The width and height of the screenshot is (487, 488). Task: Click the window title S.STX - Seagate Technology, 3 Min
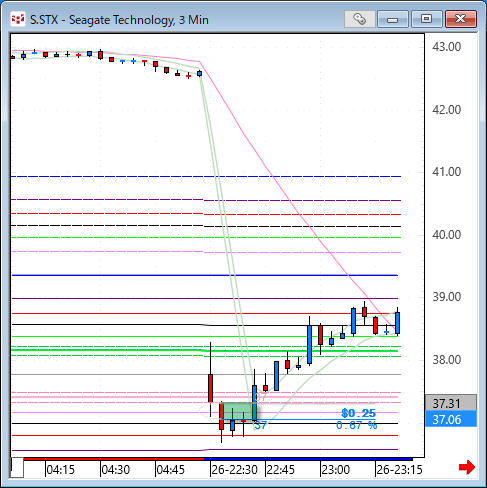(x=119, y=20)
